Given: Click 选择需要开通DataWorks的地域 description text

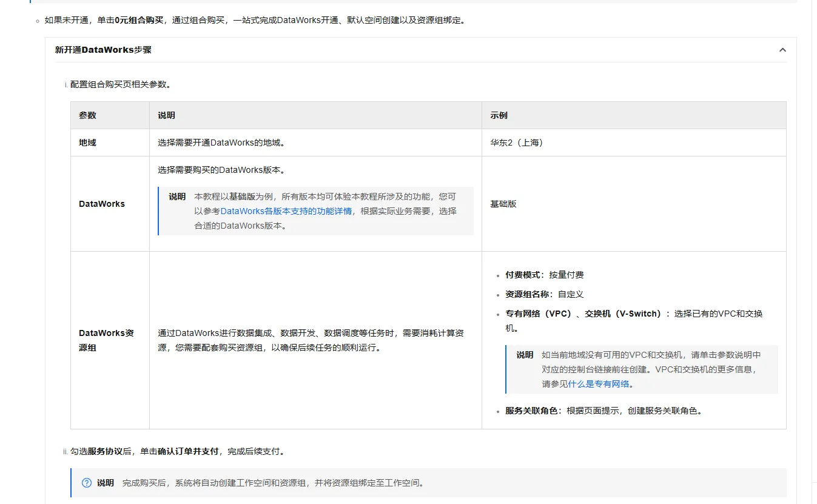Looking at the screenshot, I should (x=221, y=143).
